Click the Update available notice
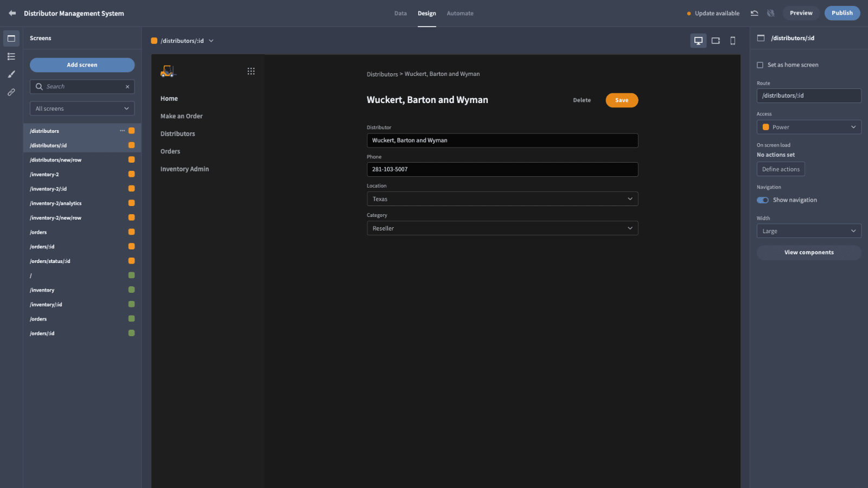Screen dimensions: 868x488 (x=713, y=14)
